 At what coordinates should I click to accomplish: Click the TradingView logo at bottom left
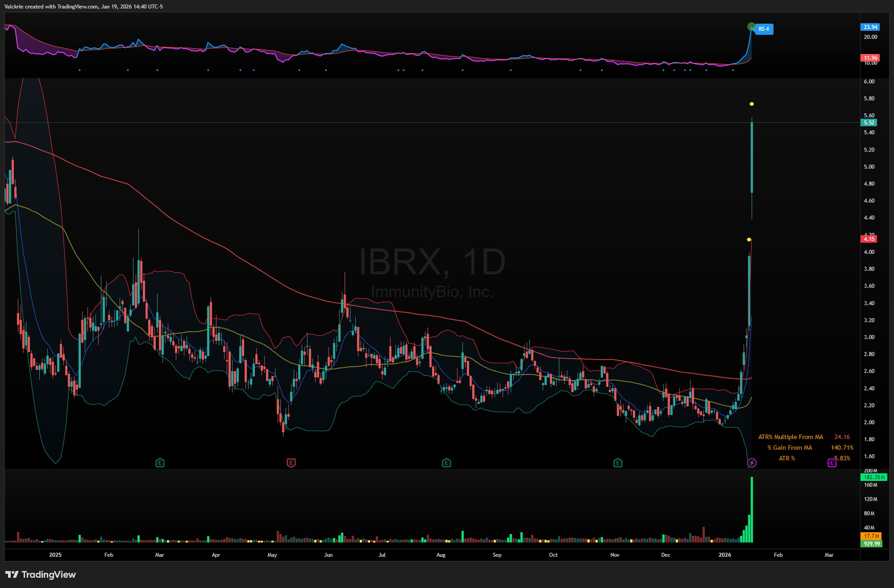click(x=41, y=575)
